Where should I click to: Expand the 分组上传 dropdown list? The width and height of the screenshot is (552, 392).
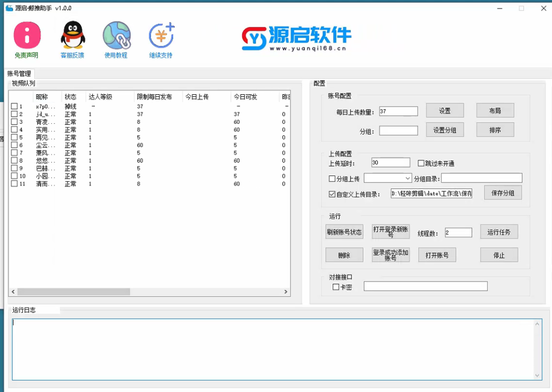tap(408, 178)
